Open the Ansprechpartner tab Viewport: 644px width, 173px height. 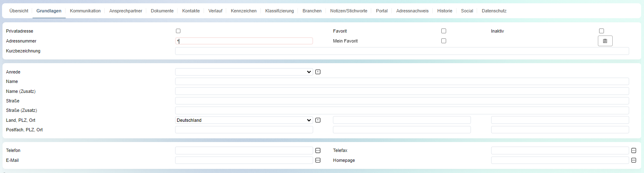click(x=126, y=11)
